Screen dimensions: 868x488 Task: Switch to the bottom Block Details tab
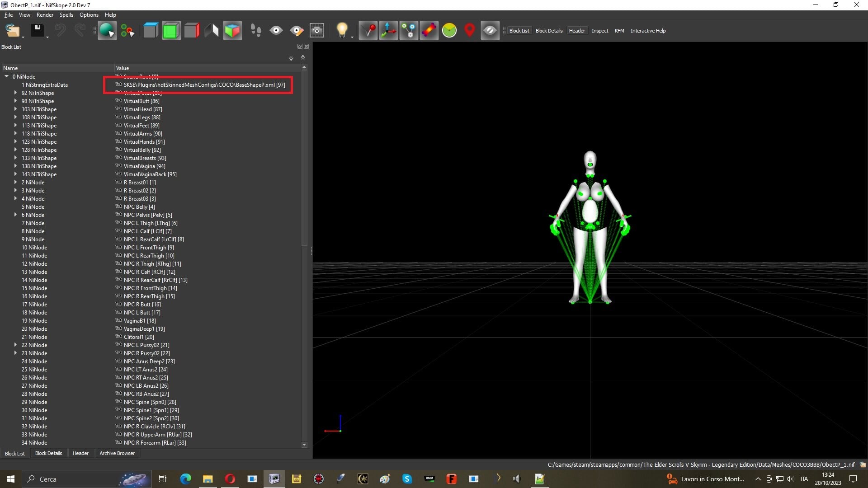[48, 453]
